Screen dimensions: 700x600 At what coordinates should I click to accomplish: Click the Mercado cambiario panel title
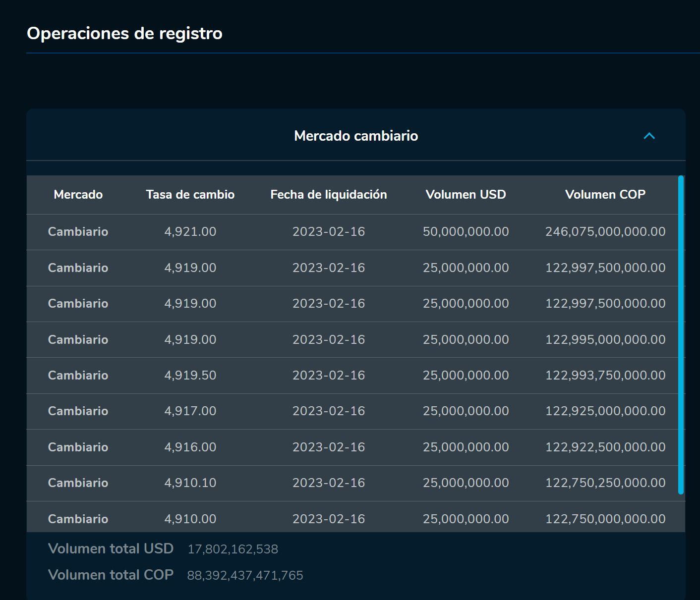[355, 136]
